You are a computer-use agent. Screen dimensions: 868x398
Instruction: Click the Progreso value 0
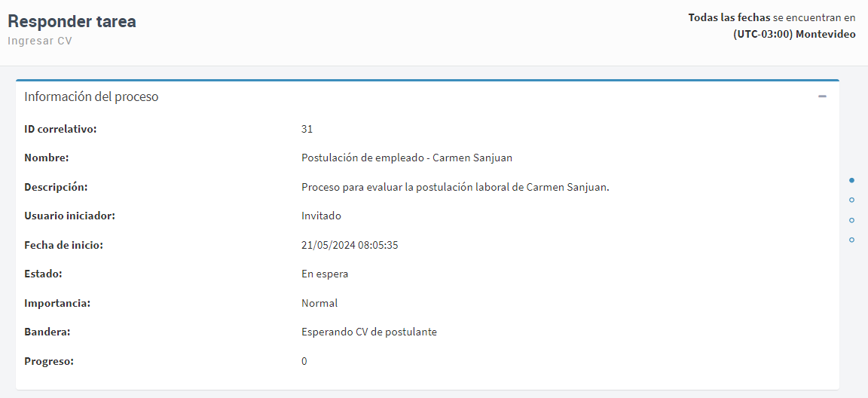click(304, 362)
